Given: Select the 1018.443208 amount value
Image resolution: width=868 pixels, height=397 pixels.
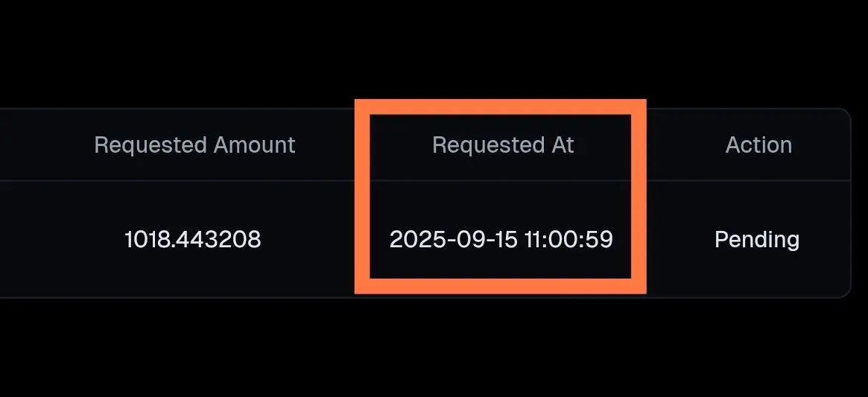Looking at the screenshot, I should click(x=193, y=240).
